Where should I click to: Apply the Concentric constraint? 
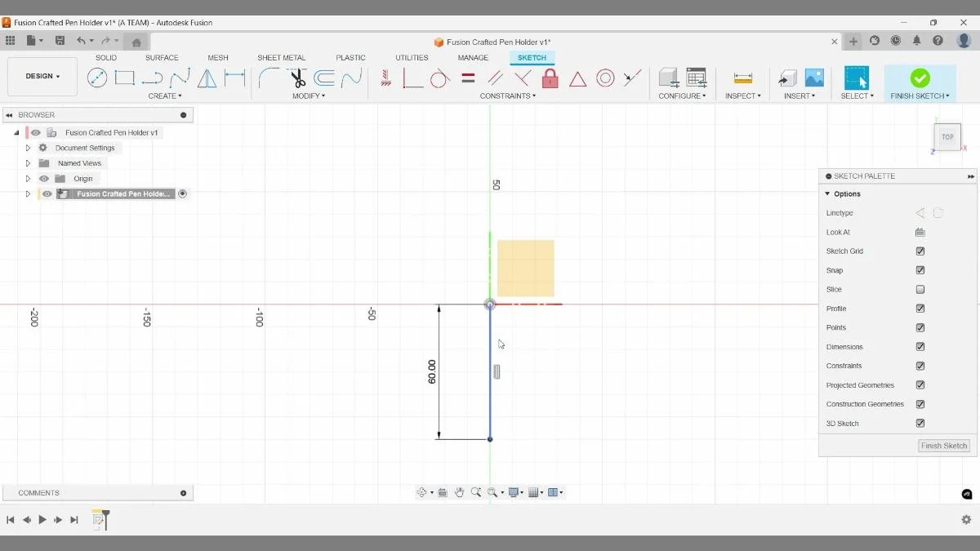point(606,78)
